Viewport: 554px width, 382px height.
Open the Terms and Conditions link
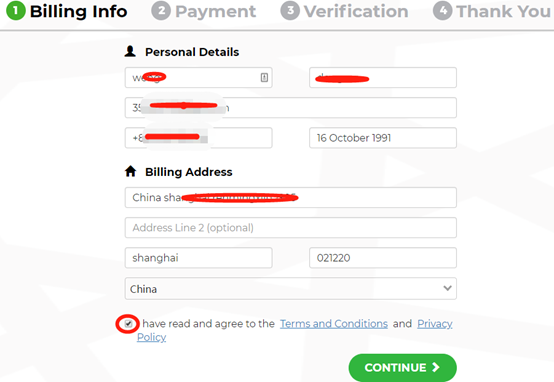click(x=334, y=324)
